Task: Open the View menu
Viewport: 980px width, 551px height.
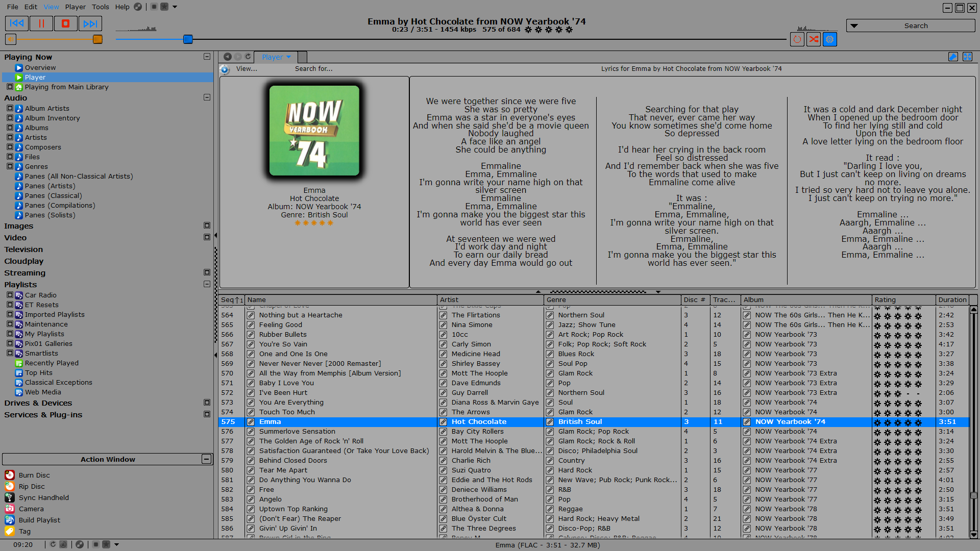Action: click(x=51, y=7)
